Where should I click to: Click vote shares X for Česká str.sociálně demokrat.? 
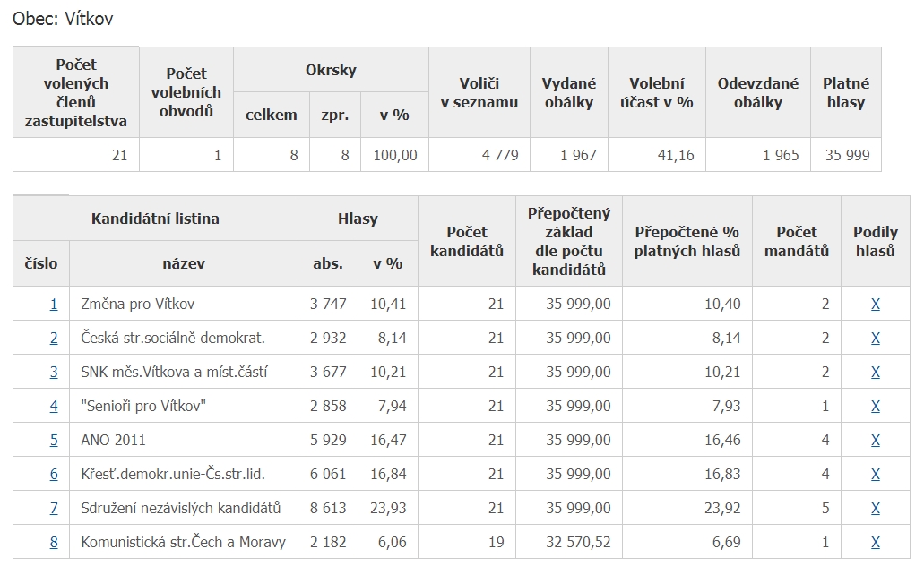(876, 338)
